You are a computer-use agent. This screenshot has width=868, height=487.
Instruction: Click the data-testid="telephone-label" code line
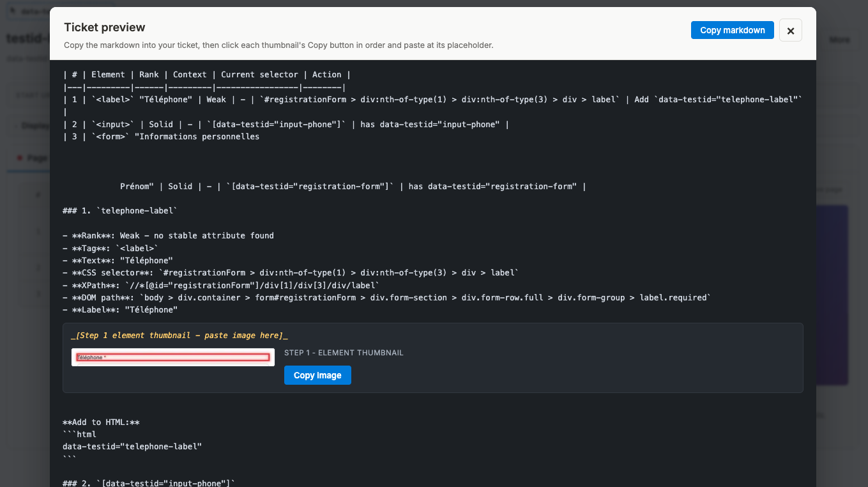click(132, 447)
